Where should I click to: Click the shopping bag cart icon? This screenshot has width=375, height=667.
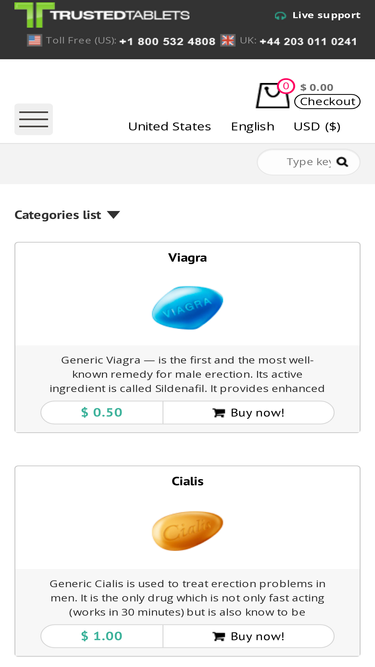tap(273, 95)
